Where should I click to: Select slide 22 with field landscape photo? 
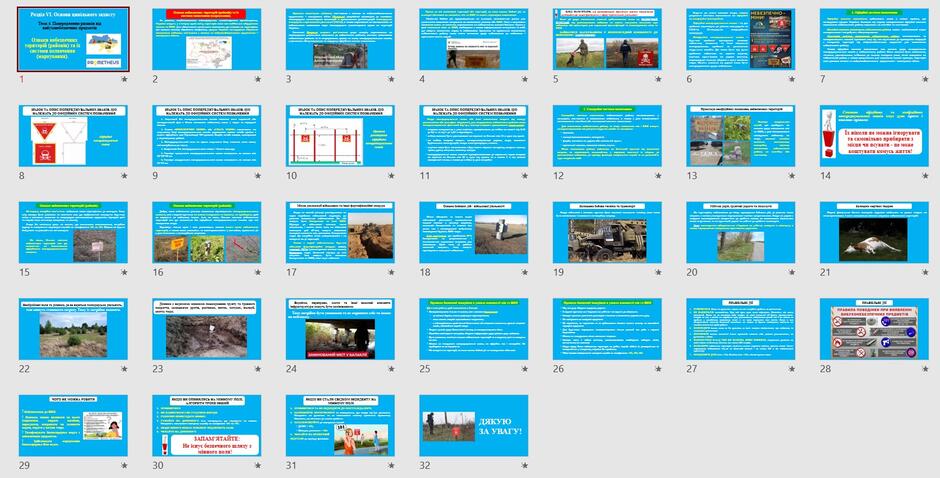pyautogui.click(x=73, y=329)
